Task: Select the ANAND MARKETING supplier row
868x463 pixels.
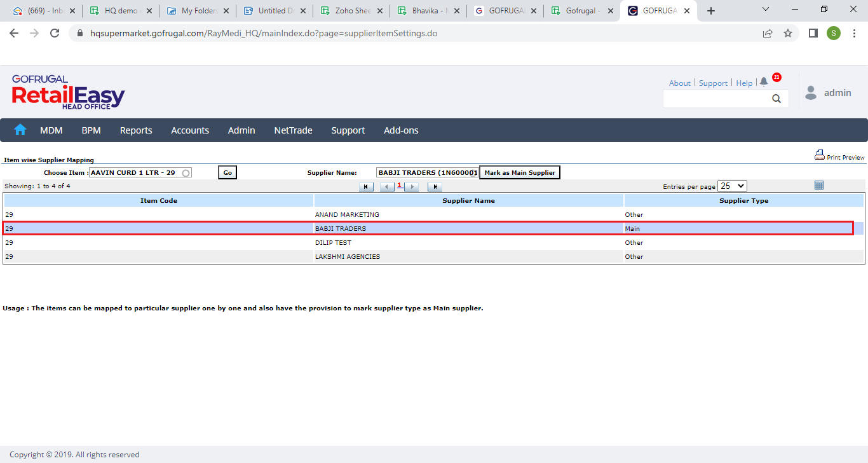Action: (433, 215)
